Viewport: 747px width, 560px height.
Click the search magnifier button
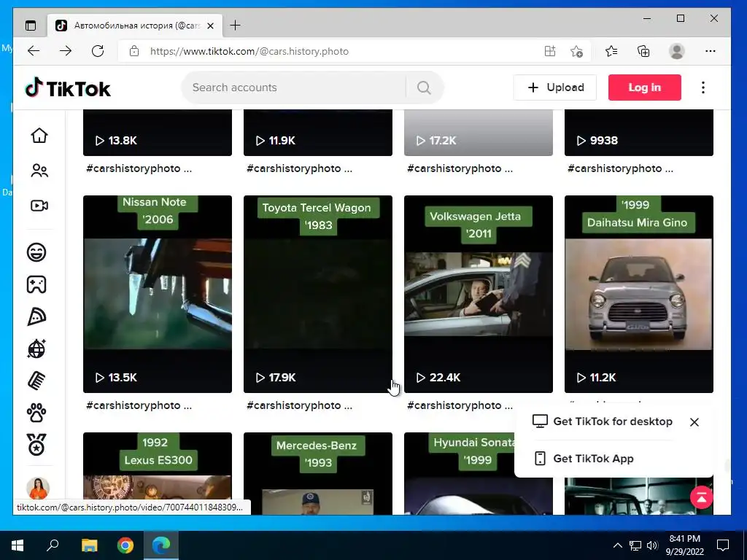pos(424,87)
